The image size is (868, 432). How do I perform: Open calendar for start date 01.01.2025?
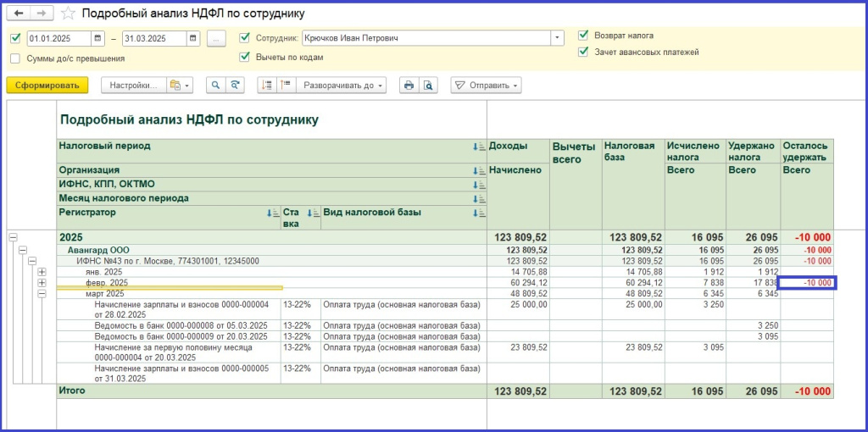coord(98,38)
